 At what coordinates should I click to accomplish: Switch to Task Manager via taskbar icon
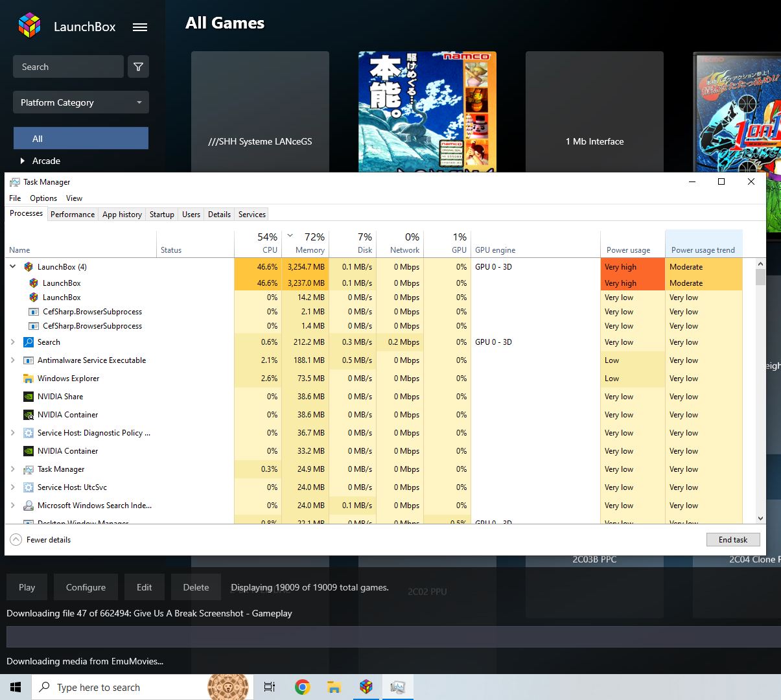tap(398, 687)
